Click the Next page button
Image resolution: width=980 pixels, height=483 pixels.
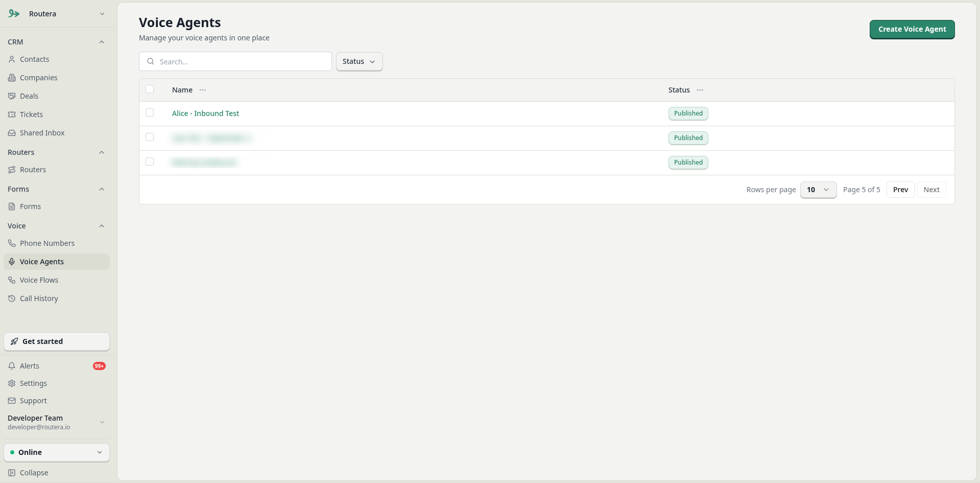tap(931, 190)
